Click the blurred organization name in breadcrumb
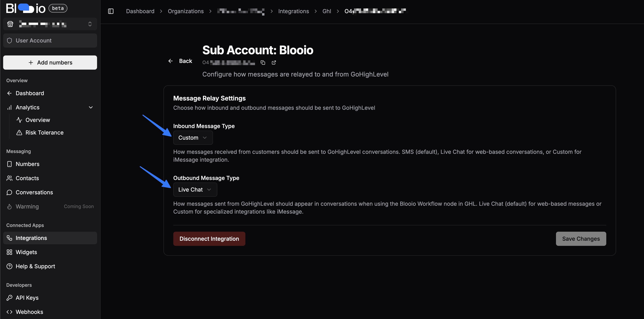The height and width of the screenshot is (319, 644). (241, 11)
